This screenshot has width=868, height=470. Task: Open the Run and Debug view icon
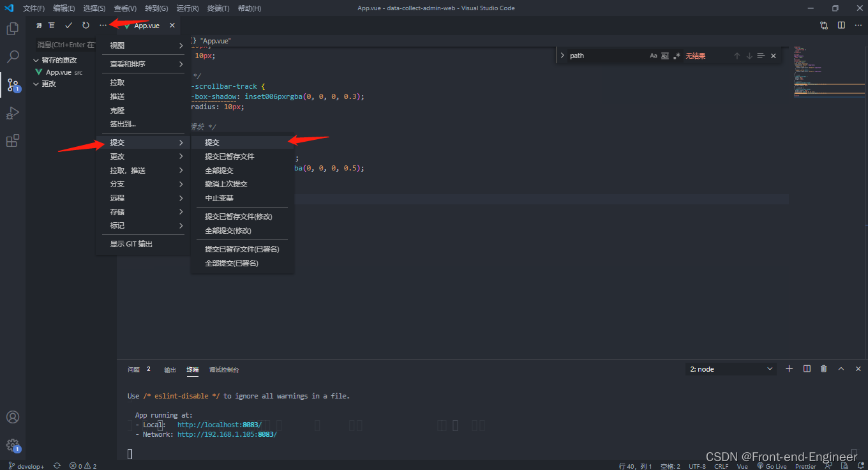pos(12,113)
